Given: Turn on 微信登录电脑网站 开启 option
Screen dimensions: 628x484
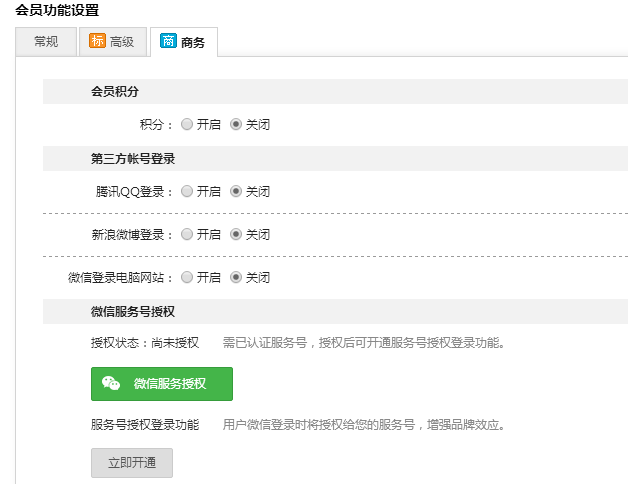Looking at the screenshot, I should click(x=187, y=277).
